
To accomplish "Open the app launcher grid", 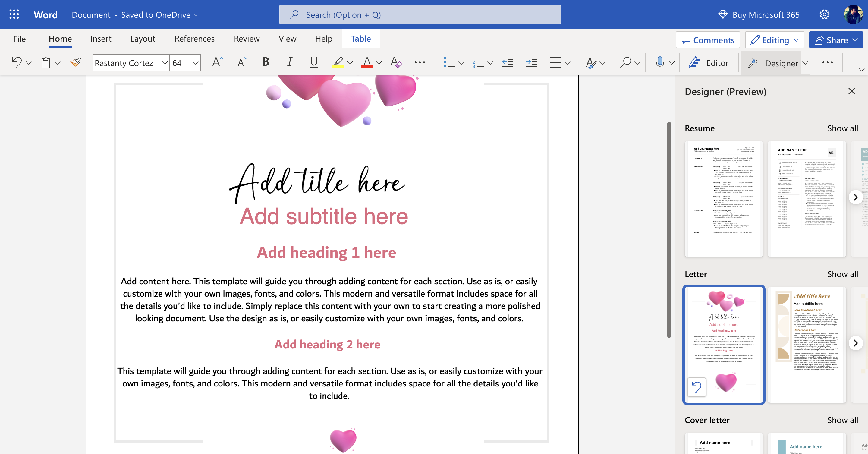I will pos(14,14).
